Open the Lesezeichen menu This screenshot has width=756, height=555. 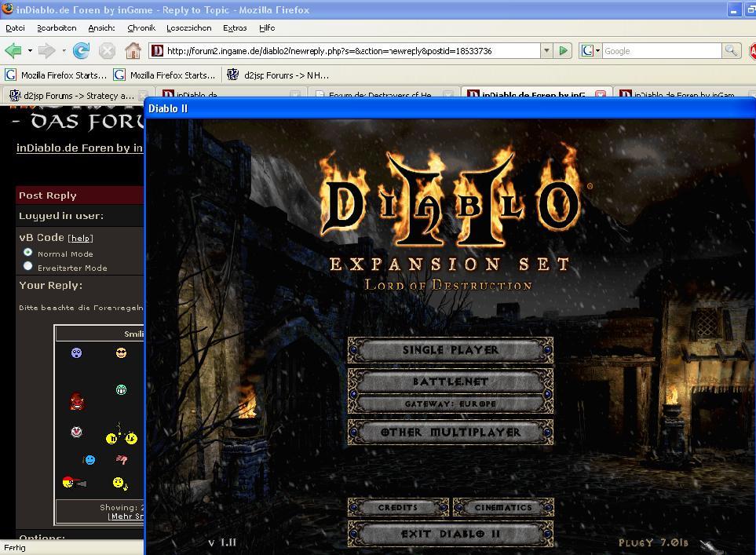pos(189,28)
